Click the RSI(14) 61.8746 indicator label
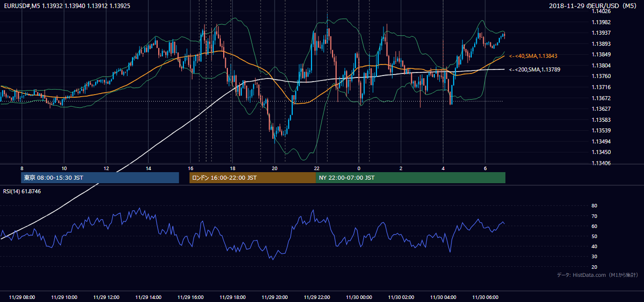The image size is (644, 302). point(22,191)
